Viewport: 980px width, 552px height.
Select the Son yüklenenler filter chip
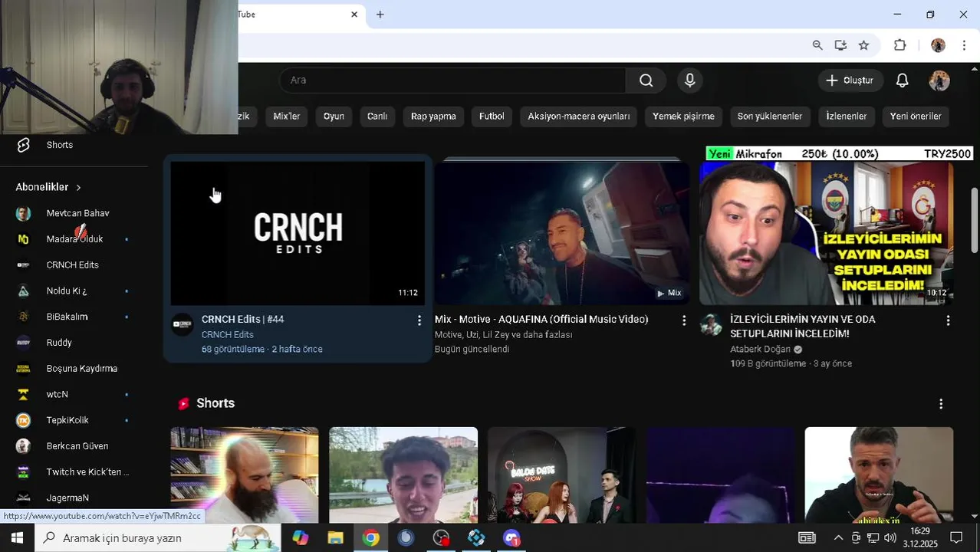(770, 117)
